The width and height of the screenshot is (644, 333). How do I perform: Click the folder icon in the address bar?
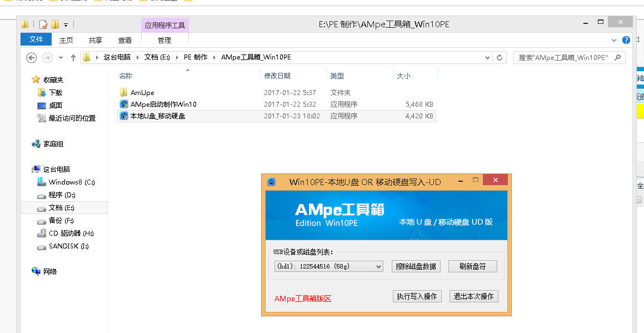86,57
